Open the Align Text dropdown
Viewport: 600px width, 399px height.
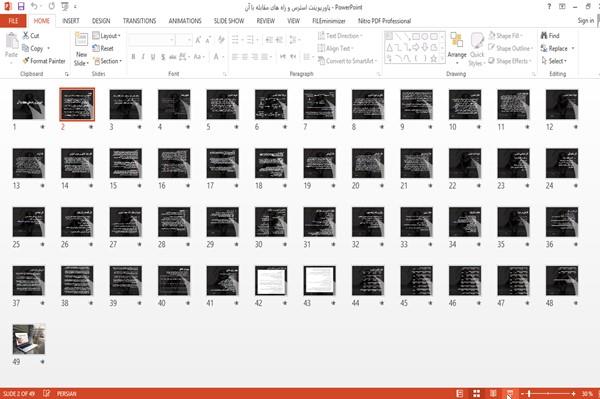coord(336,48)
